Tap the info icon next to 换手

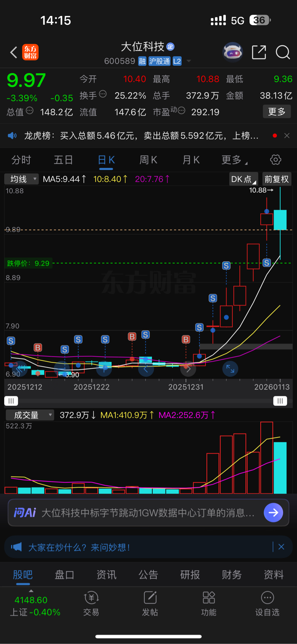[103, 94]
